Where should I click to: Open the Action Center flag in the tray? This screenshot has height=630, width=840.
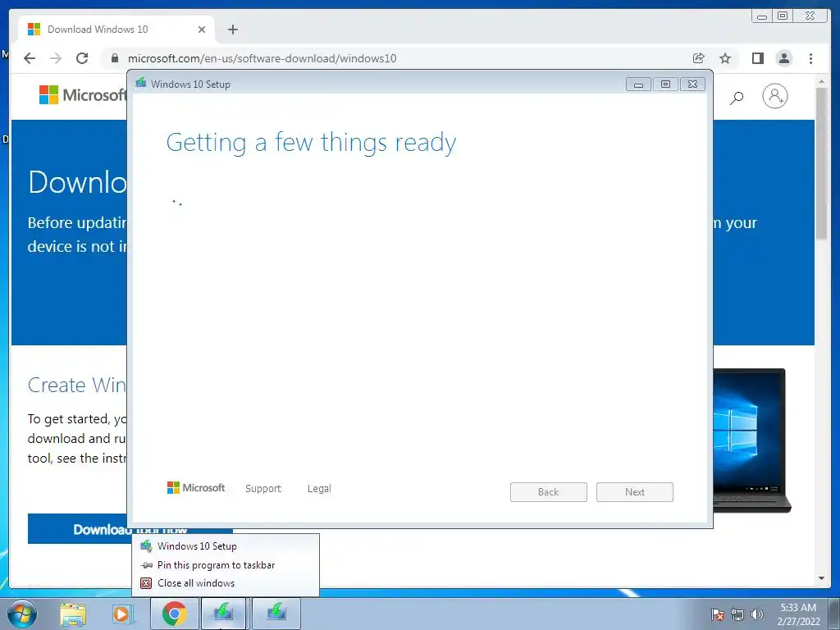click(717, 614)
